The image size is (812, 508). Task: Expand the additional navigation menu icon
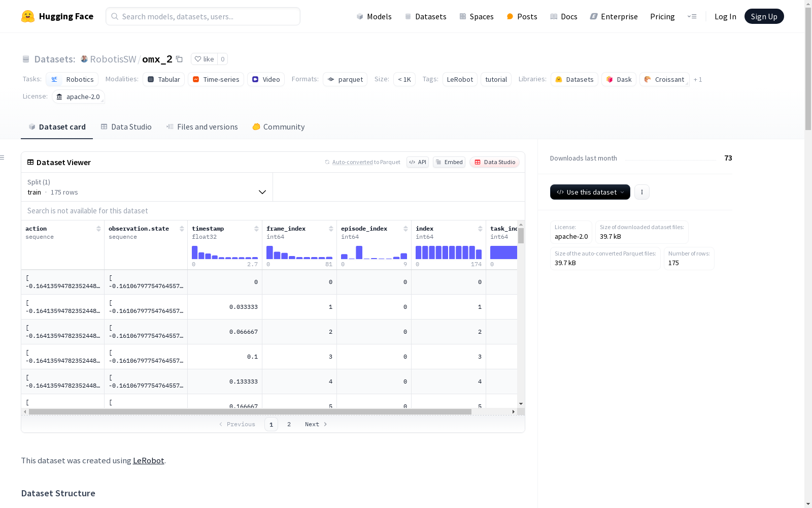click(x=692, y=16)
